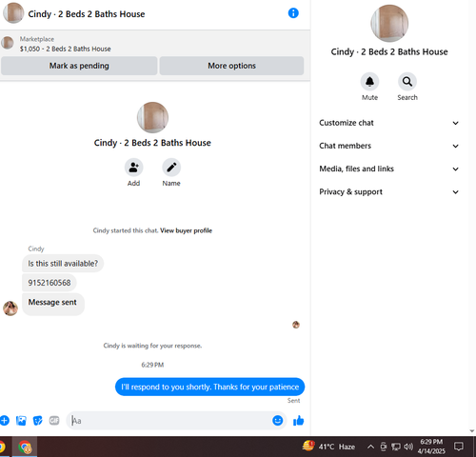Open Windows notification center icon
Image resolution: width=476 pixels, height=457 pixels.
click(x=459, y=447)
